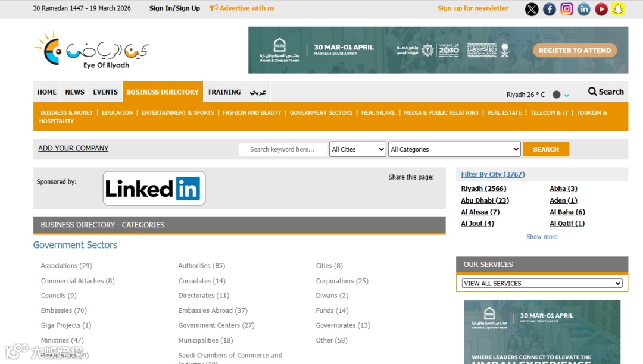Open Media & Public Relations menu
This screenshot has width=643, height=364.
click(x=441, y=112)
